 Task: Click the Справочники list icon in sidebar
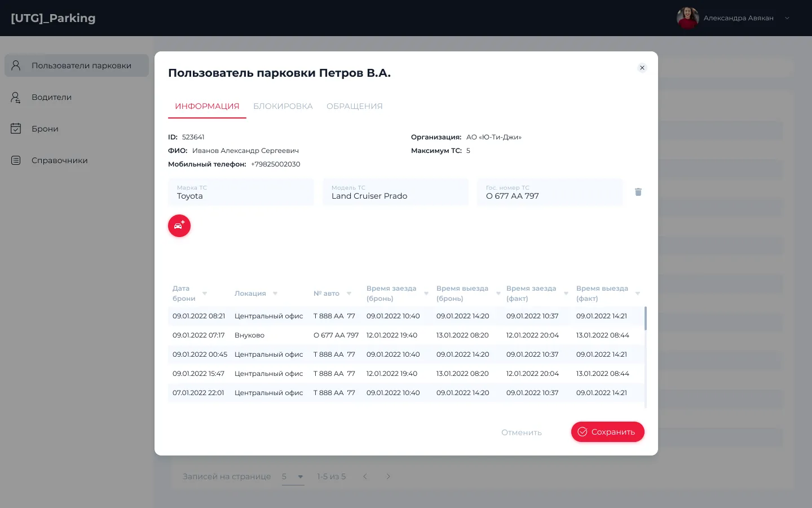(x=16, y=160)
